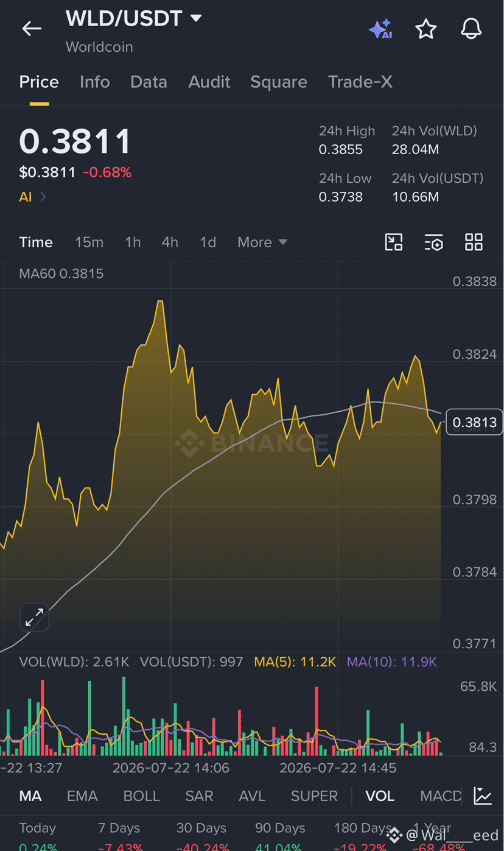This screenshot has height=851, width=504.
Task: Click the 90 Days performance label
Action: click(x=280, y=828)
